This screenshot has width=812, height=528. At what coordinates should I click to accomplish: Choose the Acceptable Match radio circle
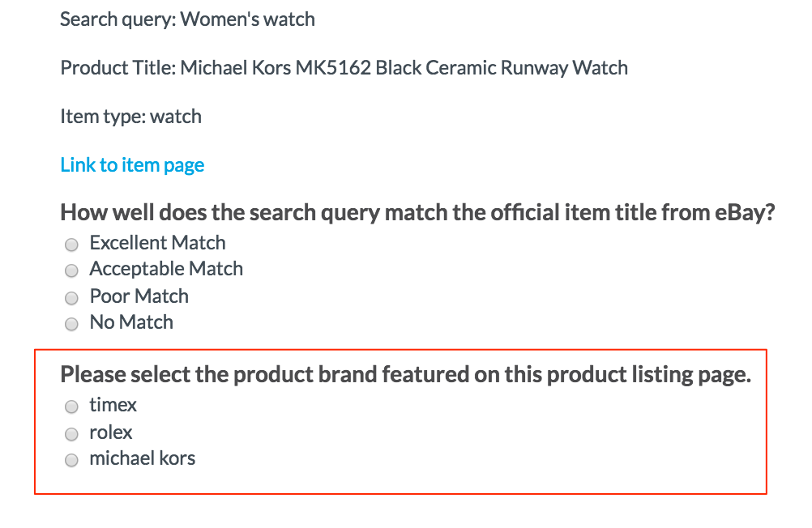point(71,270)
